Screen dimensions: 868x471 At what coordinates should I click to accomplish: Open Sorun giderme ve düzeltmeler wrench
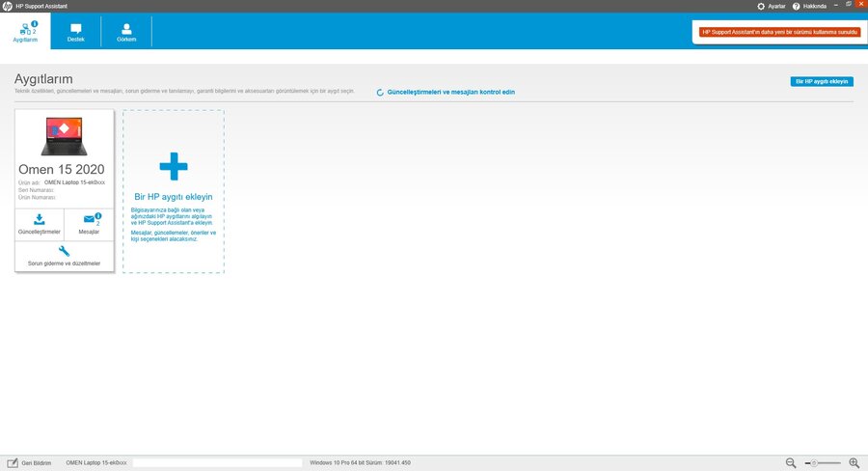click(65, 251)
